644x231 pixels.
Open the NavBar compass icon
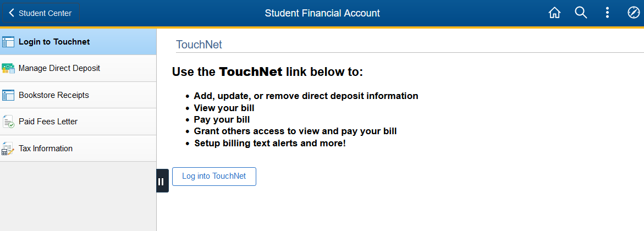tap(634, 13)
